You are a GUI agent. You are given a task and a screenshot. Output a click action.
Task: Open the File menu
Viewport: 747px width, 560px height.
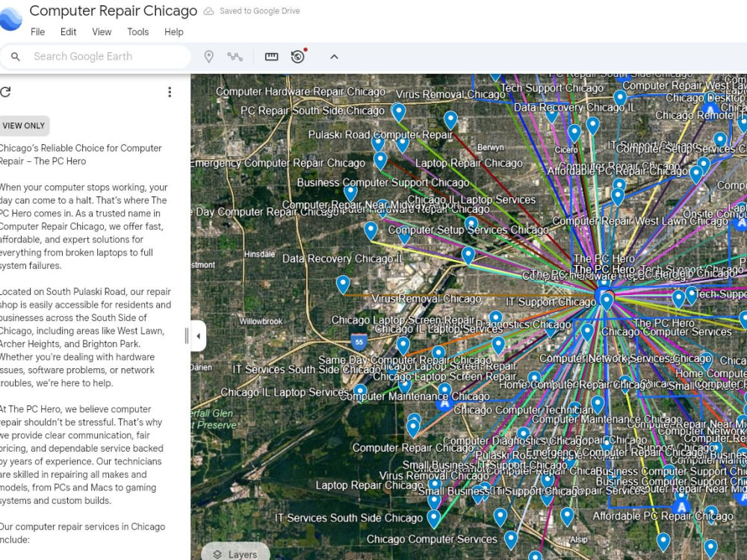[x=37, y=32]
